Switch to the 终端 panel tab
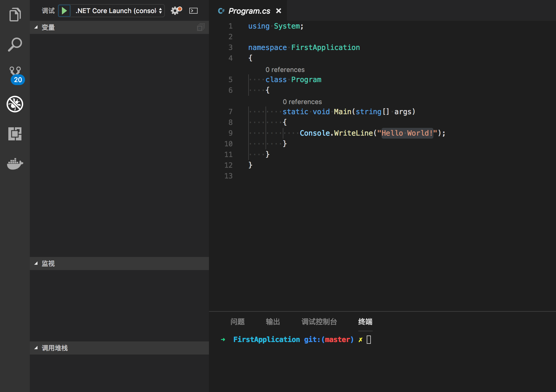The width and height of the screenshot is (556, 392). pyautogui.click(x=365, y=322)
